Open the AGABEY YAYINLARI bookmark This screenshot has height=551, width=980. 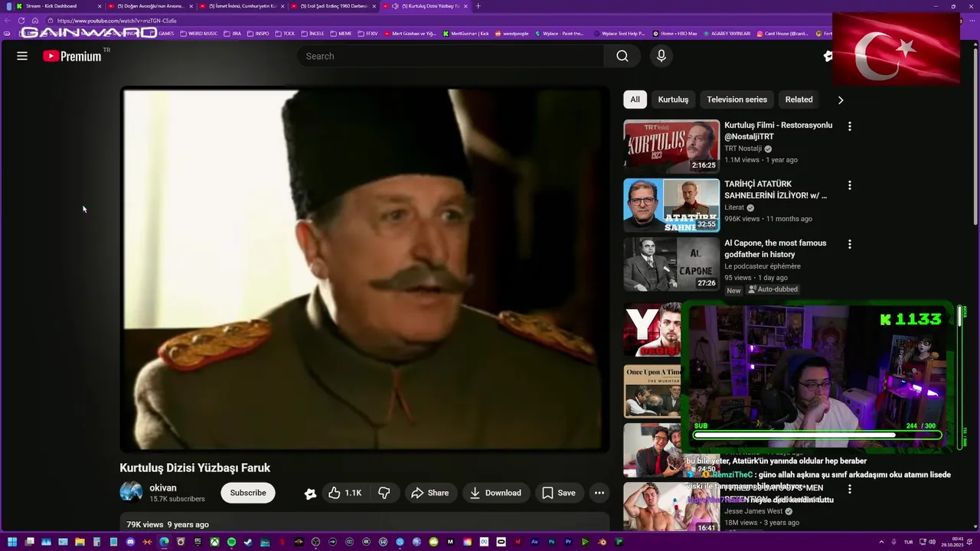pos(727,34)
